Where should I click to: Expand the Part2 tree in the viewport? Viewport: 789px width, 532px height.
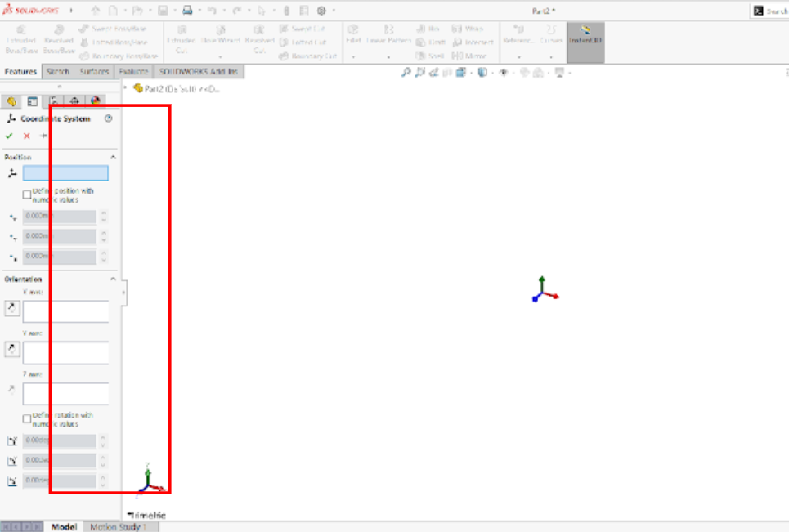(125, 88)
